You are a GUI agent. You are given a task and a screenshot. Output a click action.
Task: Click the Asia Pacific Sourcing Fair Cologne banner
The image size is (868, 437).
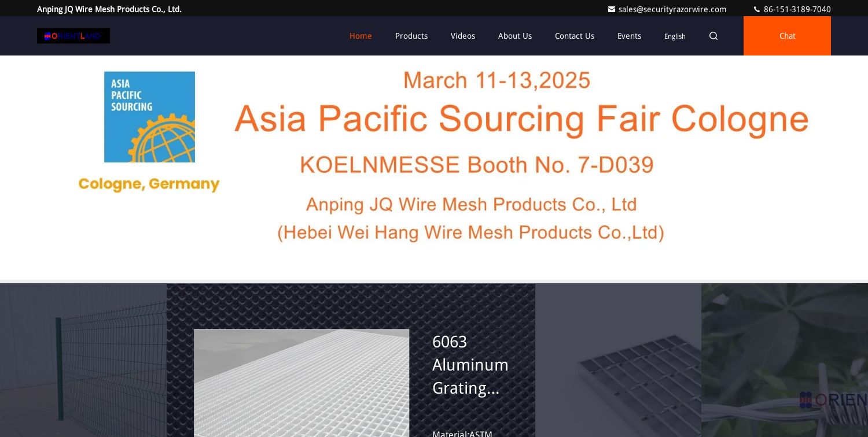tap(434, 168)
